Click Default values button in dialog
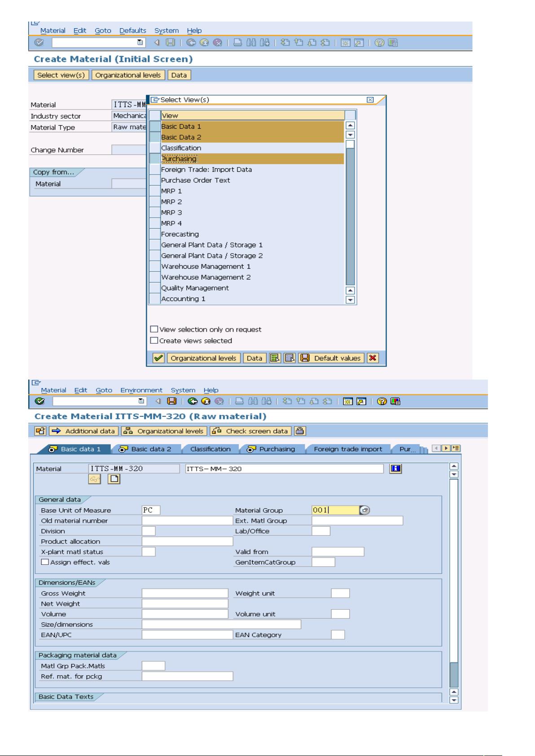This screenshot has height=756, width=535. (332, 358)
